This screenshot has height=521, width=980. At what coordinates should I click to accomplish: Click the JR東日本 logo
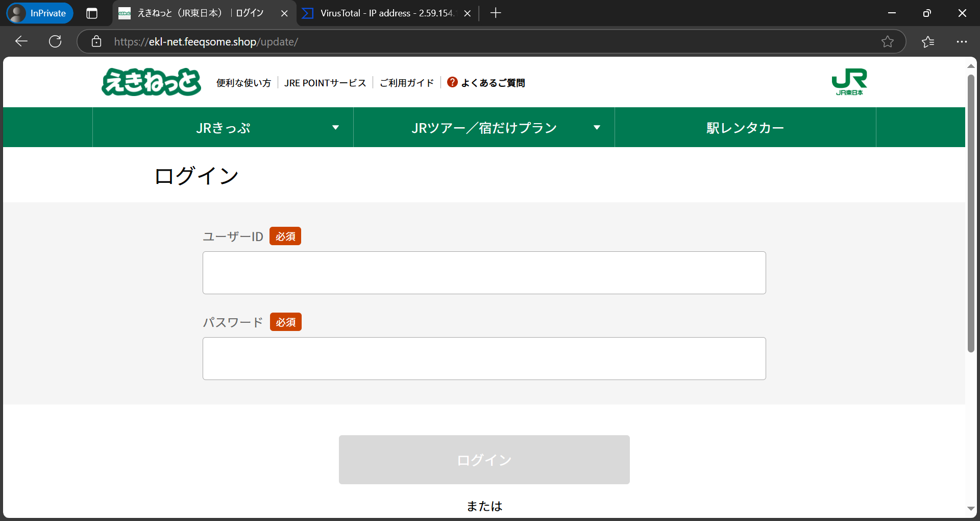pyautogui.click(x=849, y=82)
